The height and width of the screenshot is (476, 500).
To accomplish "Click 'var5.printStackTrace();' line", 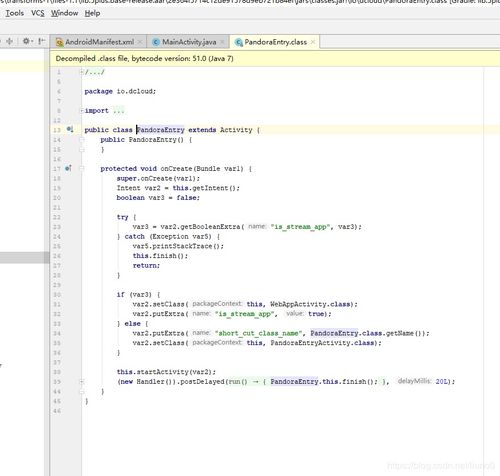I will coord(178,246).
